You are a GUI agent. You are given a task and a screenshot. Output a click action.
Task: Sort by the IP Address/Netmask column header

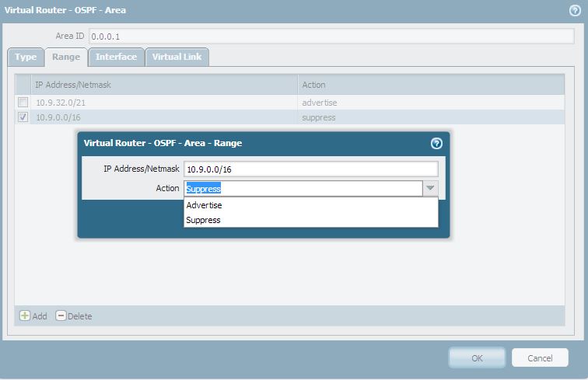click(x=164, y=85)
